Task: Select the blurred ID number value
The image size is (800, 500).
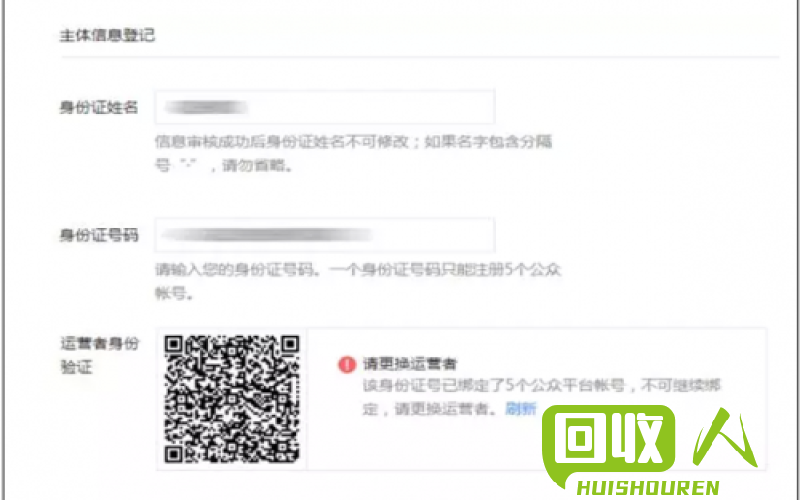Action: [x=267, y=235]
